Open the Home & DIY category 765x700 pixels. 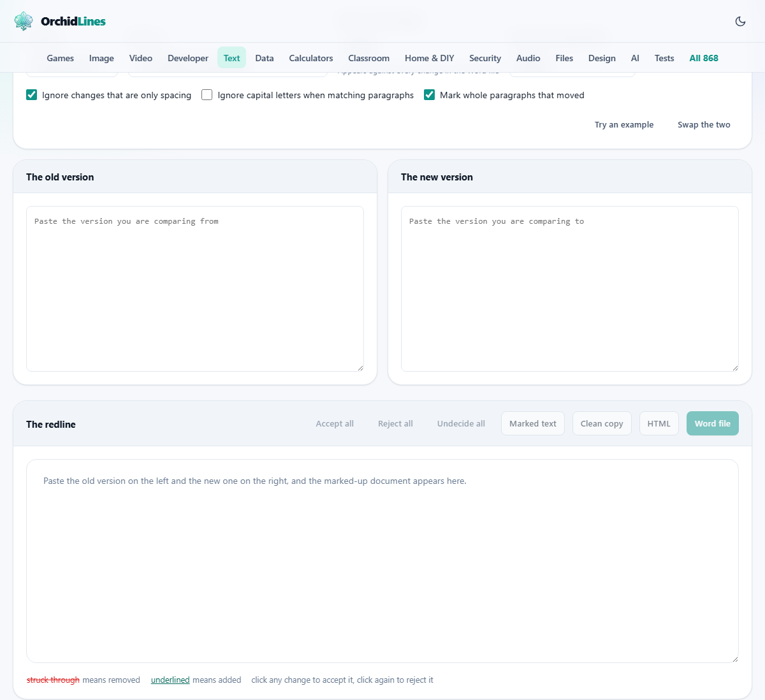[430, 58]
